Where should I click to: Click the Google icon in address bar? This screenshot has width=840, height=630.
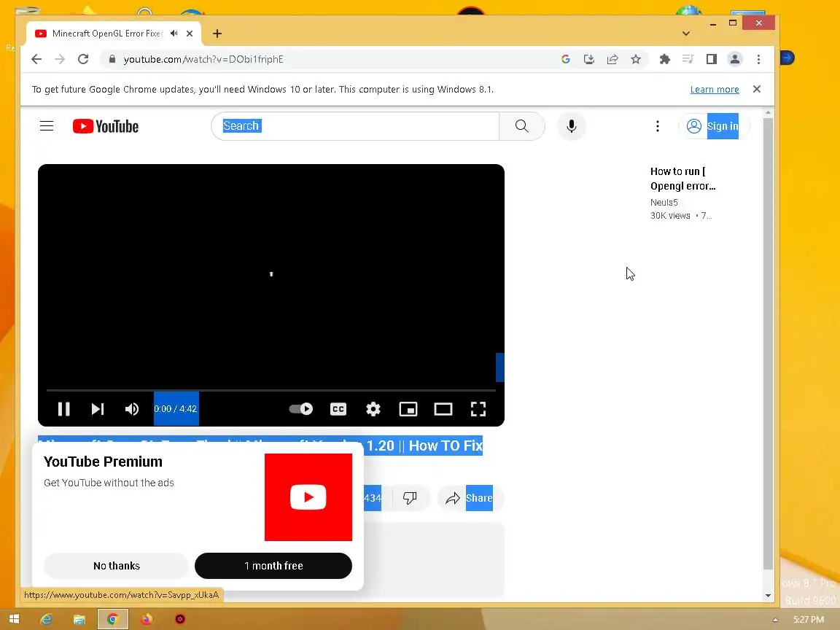pos(565,59)
